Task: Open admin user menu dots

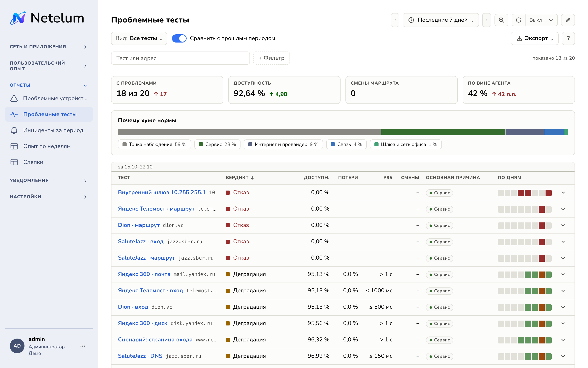Action: [83, 346]
